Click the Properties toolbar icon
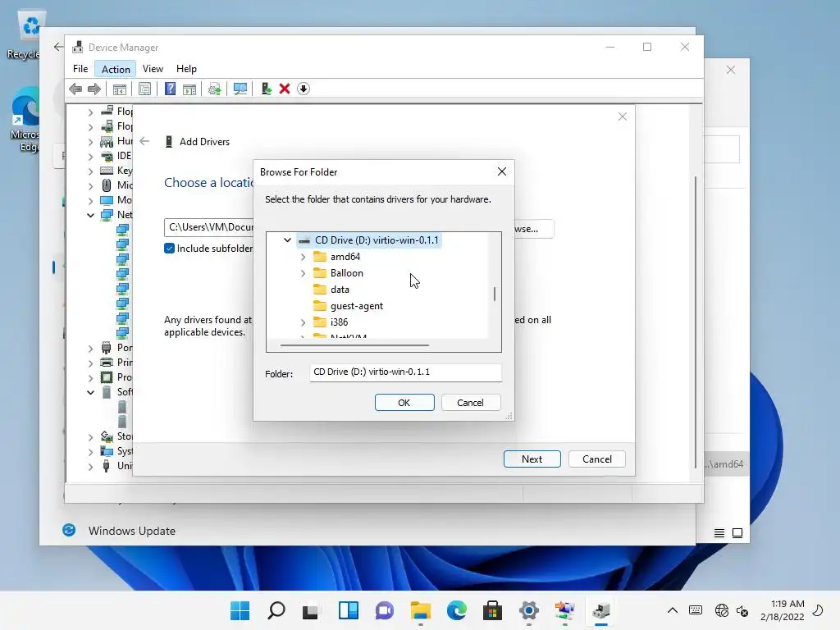 point(144,89)
